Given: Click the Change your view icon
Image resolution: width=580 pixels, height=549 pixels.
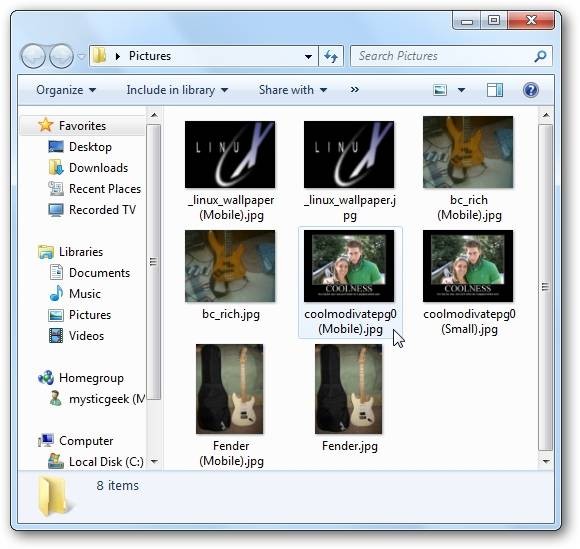Looking at the screenshot, I should pyautogui.click(x=440, y=90).
